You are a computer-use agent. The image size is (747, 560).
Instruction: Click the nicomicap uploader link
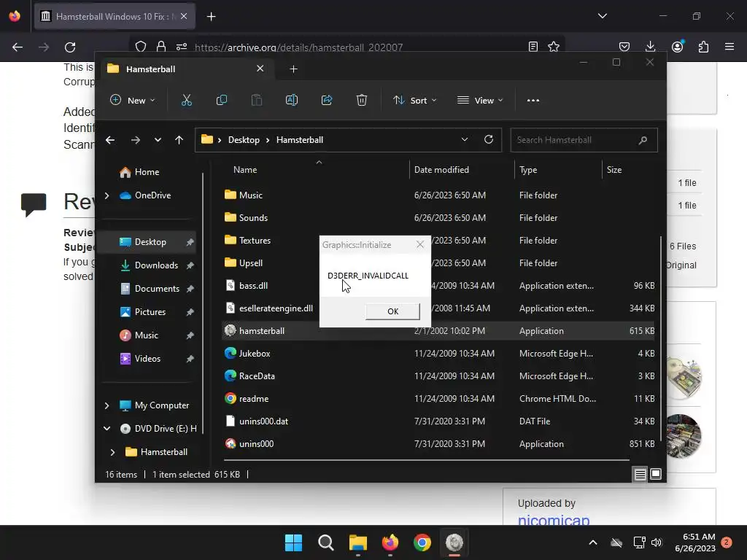554,519
